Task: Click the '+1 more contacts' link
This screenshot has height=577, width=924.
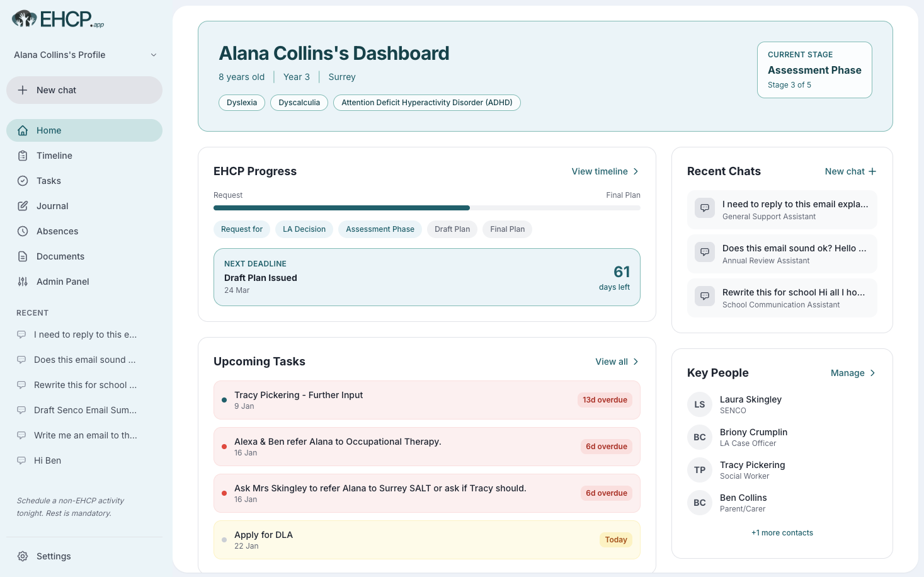Action: (x=782, y=533)
